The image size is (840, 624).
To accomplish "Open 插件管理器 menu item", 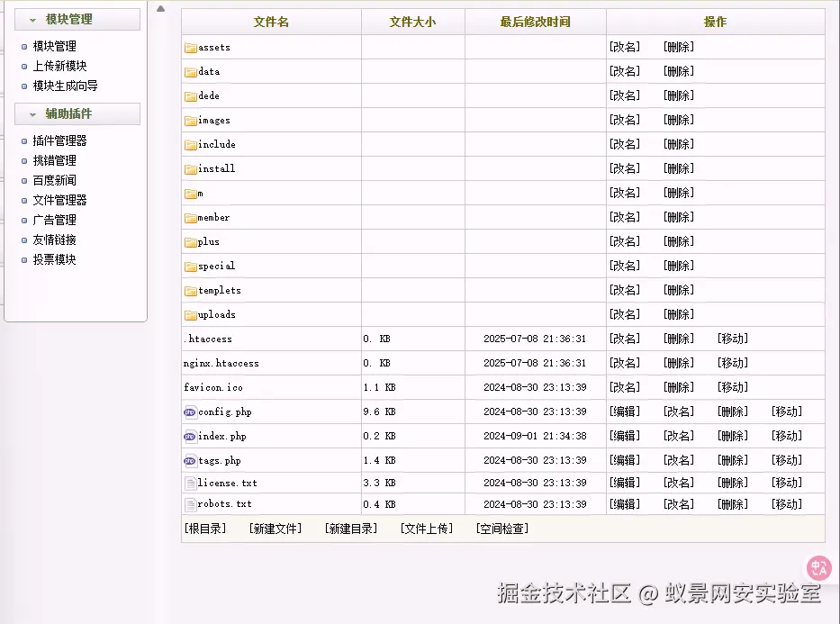I will pyautogui.click(x=60, y=140).
